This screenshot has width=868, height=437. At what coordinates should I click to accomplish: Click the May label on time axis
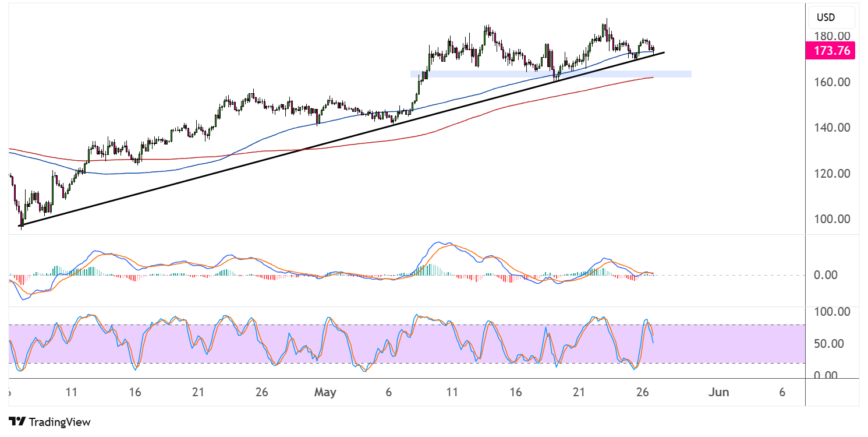325,392
